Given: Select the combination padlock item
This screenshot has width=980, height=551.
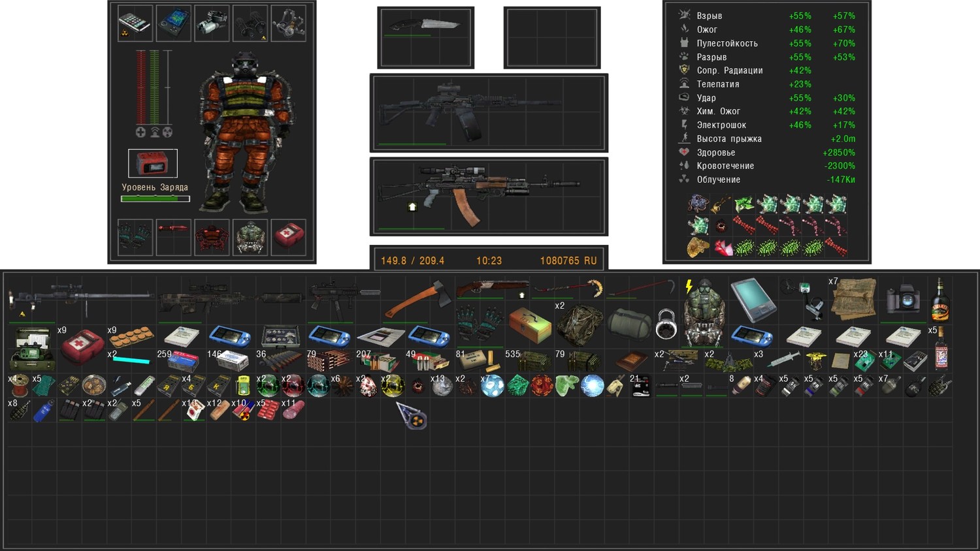Looking at the screenshot, I should pyautogui.click(x=666, y=324).
